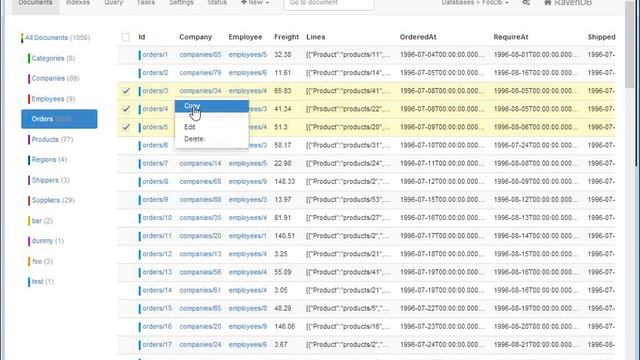Viewport: 640px width, 360px height.
Task: Choose Copy from the context menu
Action: [212, 106]
